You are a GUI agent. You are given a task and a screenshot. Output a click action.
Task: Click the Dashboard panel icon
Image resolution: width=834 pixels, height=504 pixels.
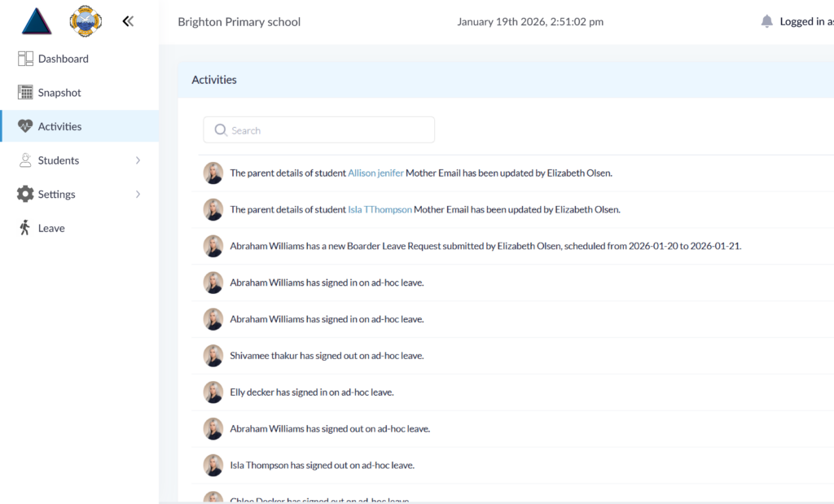[25, 59]
